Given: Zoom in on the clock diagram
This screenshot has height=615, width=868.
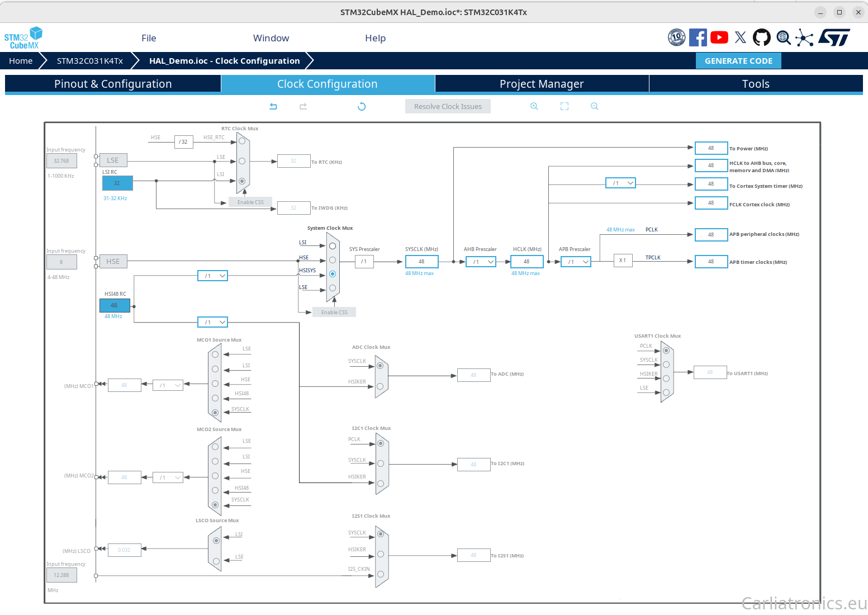Looking at the screenshot, I should 534,106.
